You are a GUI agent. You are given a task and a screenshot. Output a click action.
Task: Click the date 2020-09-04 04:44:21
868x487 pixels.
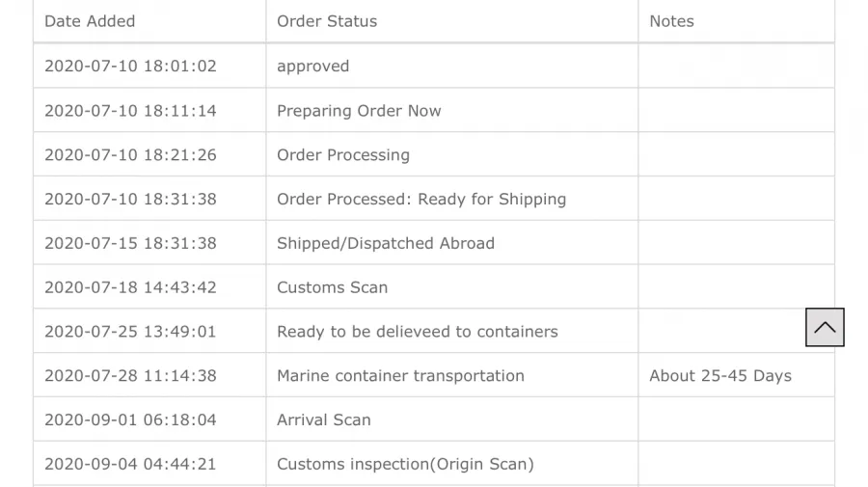pos(130,464)
